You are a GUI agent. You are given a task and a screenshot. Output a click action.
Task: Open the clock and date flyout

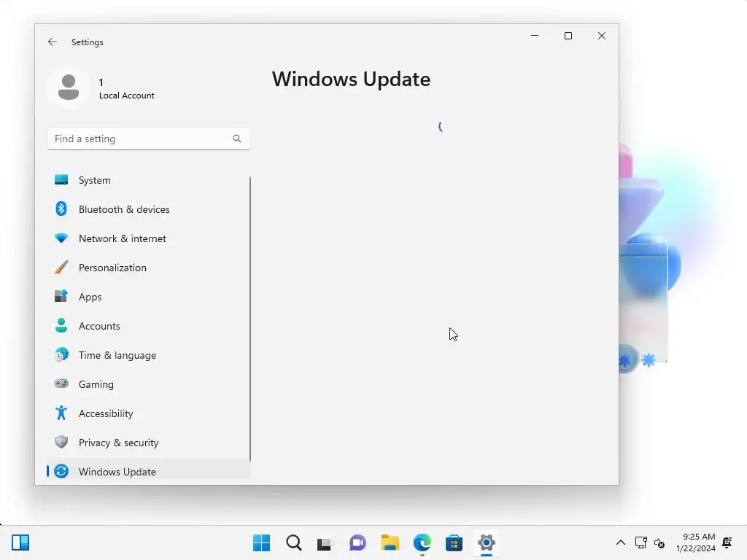[695, 542]
